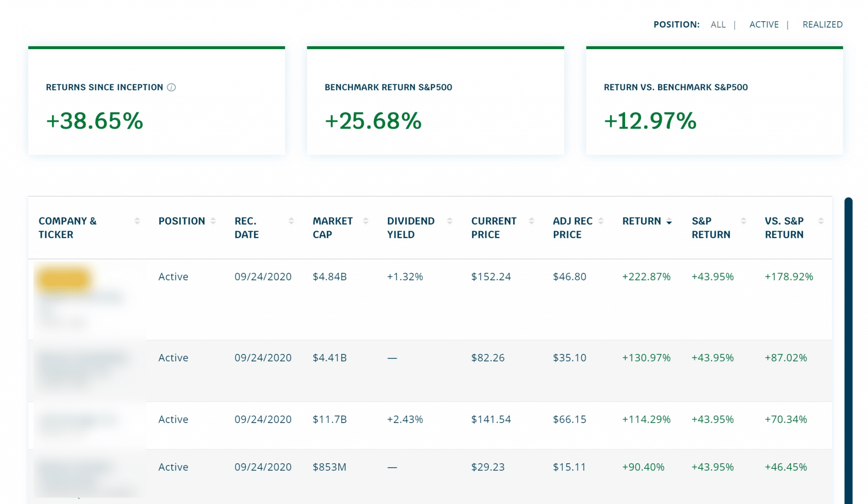
Task: Click the info icon beside Returns Since Inception
Action: pyautogui.click(x=171, y=88)
